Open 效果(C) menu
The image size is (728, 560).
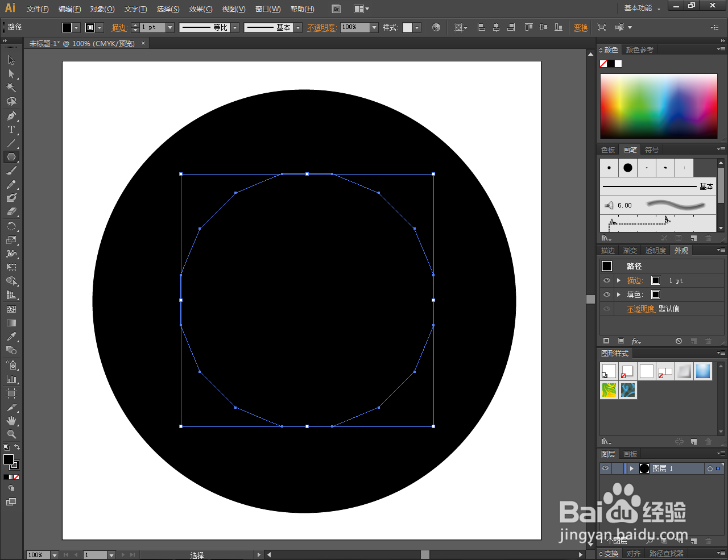[201, 9]
